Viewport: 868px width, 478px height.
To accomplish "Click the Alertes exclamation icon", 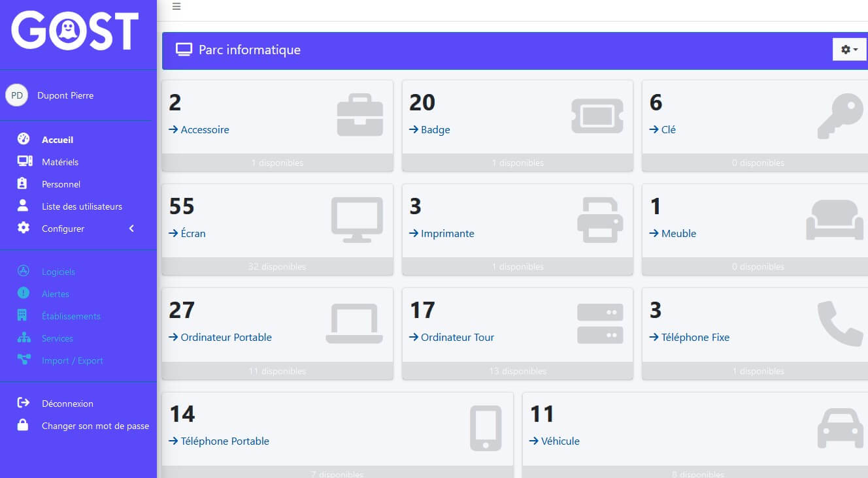I will [x=24, y=294].
